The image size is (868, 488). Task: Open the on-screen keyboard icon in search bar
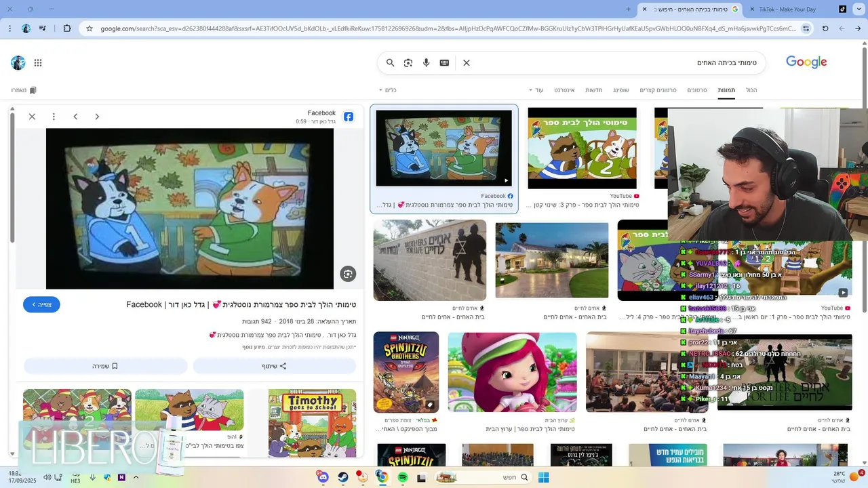pos(444,62)
